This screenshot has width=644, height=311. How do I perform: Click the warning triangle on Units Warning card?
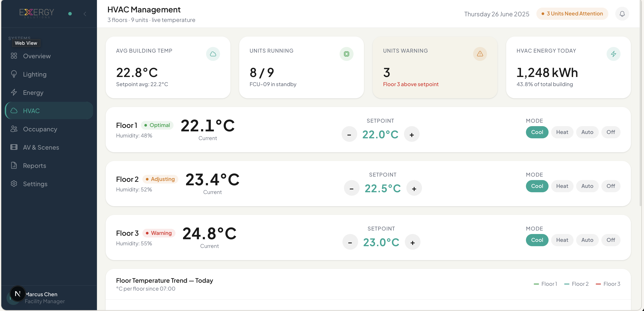tap(480, 54)
